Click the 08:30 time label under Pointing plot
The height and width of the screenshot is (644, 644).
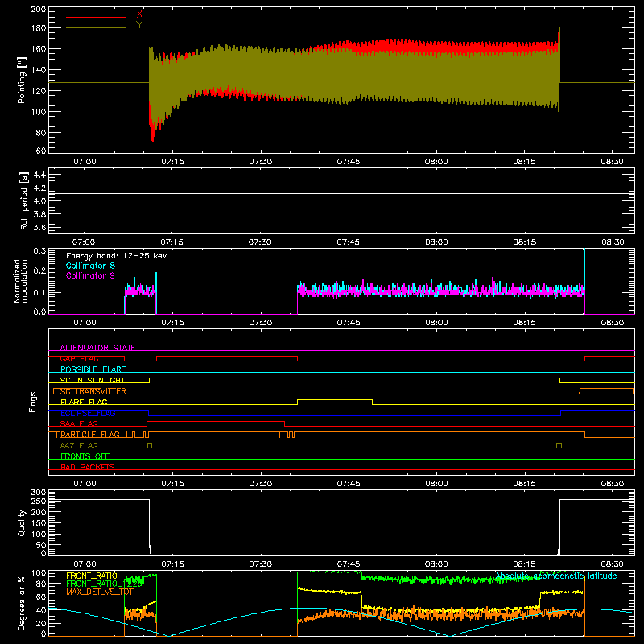[x=612, y=162]
